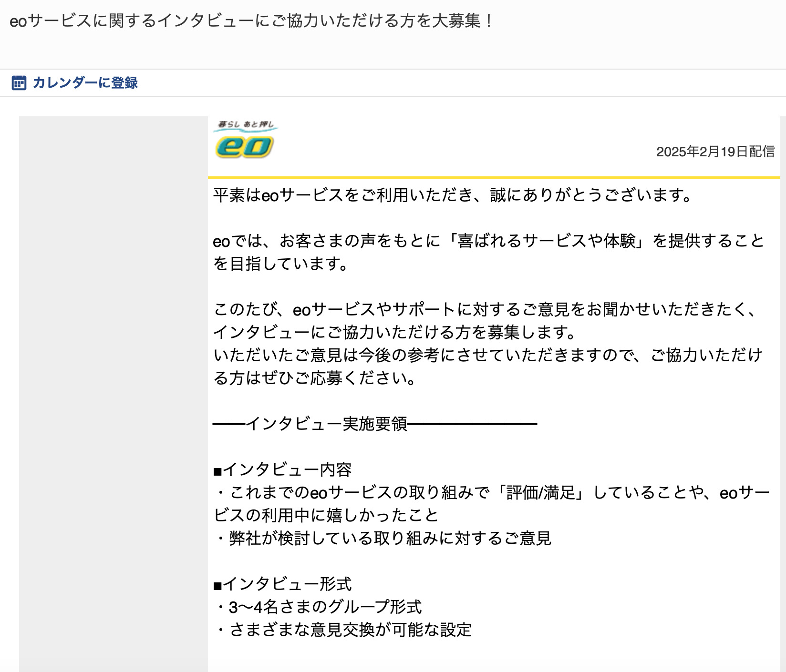The height and width of the screenshot is (672, 786).
Task: Select the ■インタビュー内容 heading
Action: [282, 469]
